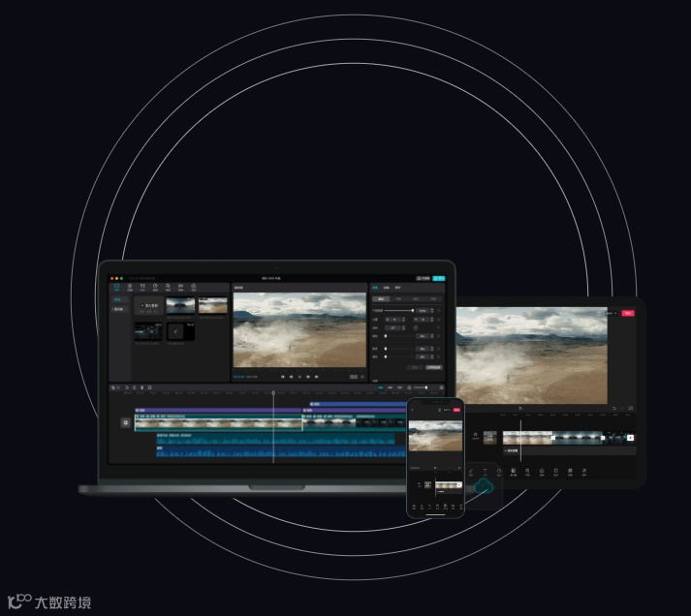Click the Redo arrow in laptop timeline toolbar

click(x=135, y=388)
